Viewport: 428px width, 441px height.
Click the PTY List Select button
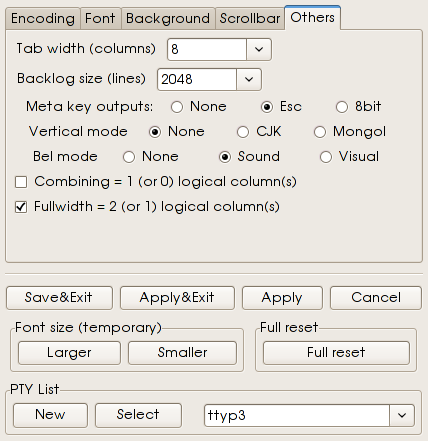pos(138,415)
